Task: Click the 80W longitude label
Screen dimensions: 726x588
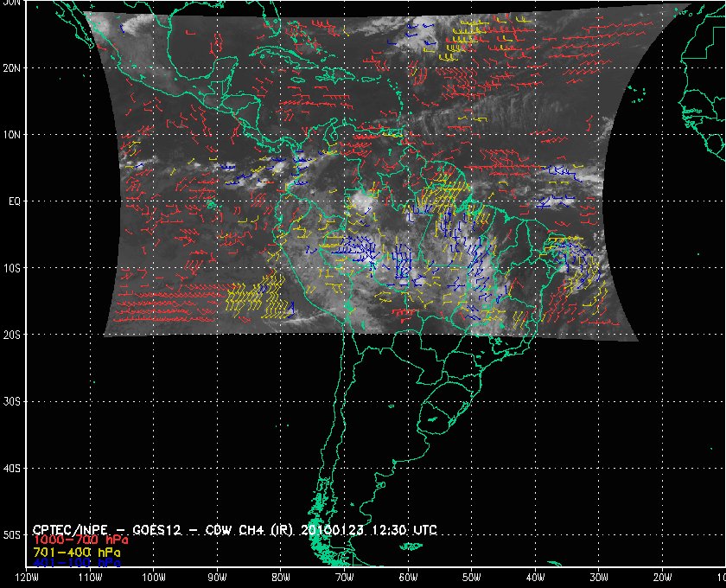Action: click(x=281, y=577)
